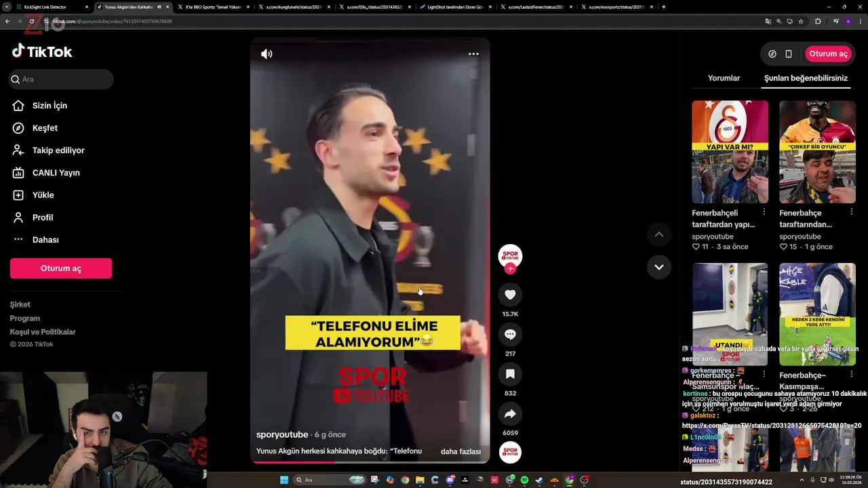Image resolution: width=868 pixels, height=488 pixels.
Task: Click Fenerbahçeli taraftardan yapı... video title
Action: [724, 218]
